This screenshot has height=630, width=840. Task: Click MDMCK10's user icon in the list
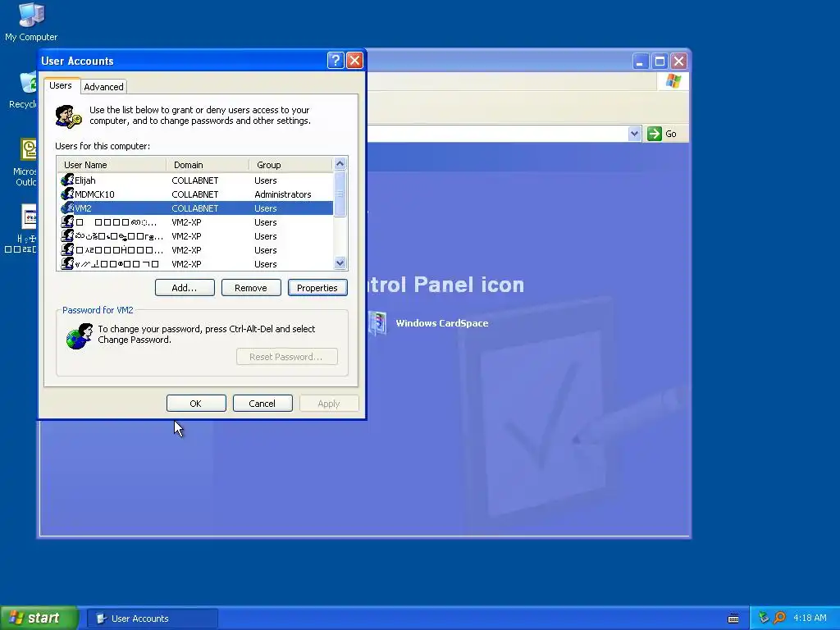[x=67, y=194]
